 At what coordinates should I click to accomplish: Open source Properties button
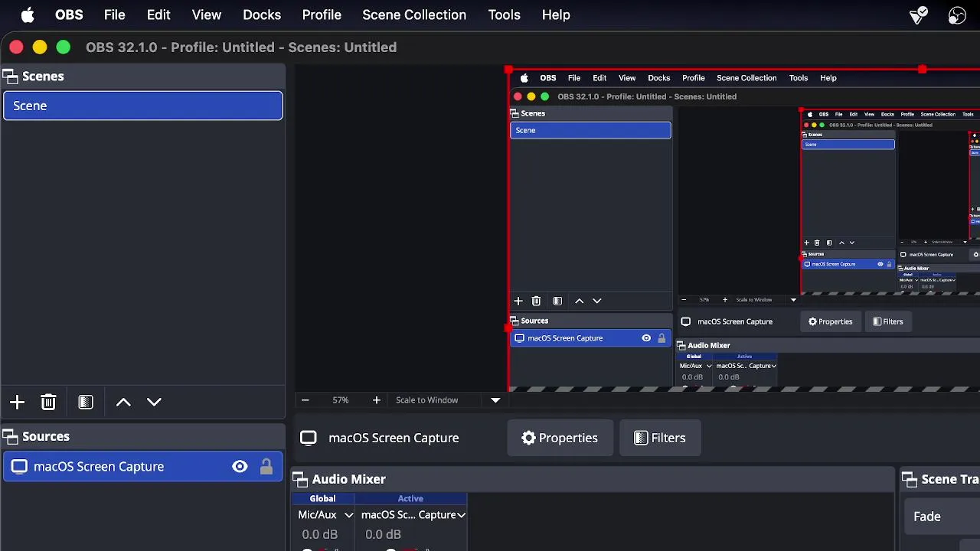560,438
